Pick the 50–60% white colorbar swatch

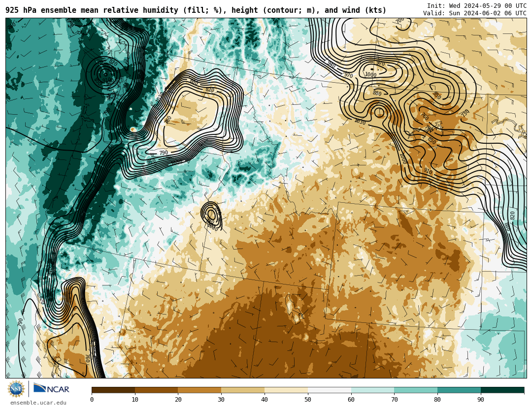tap(330, 390)
